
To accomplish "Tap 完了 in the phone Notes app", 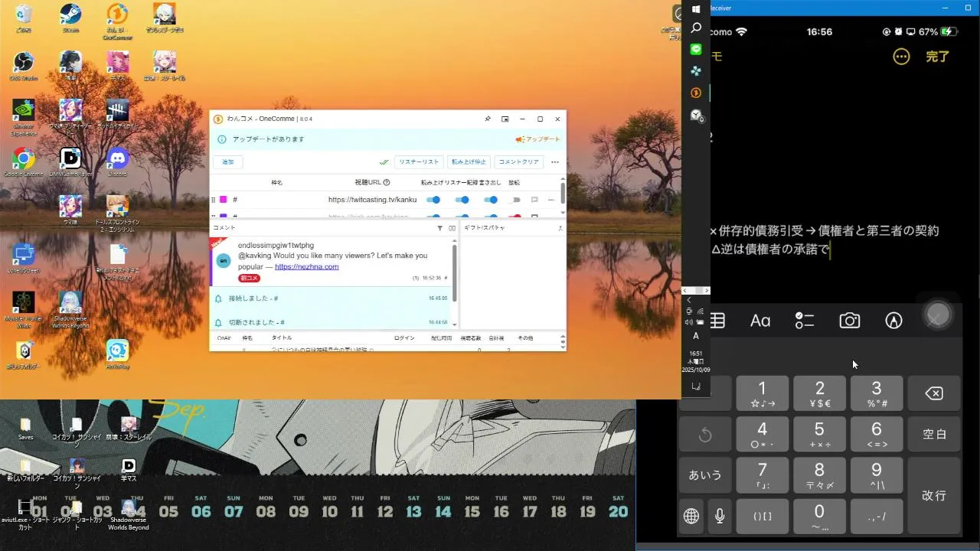I will tap(937, 57).
